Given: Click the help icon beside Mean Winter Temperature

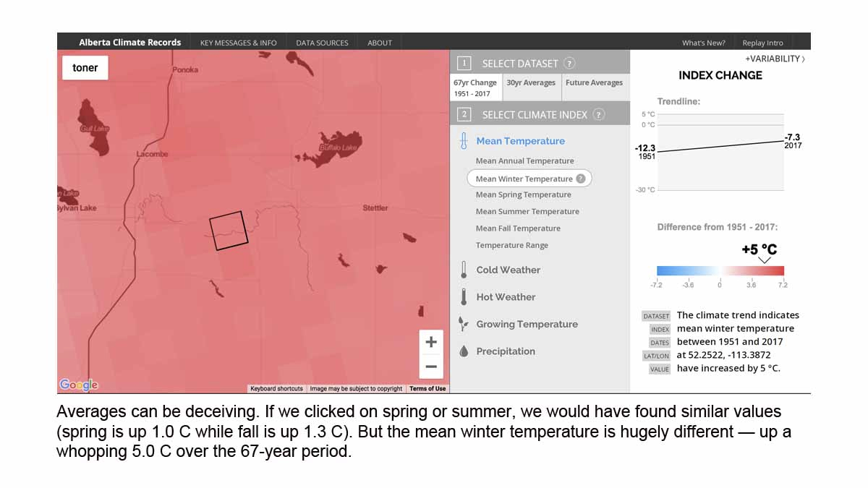Looking at the screenshot, I should point(582,178).
